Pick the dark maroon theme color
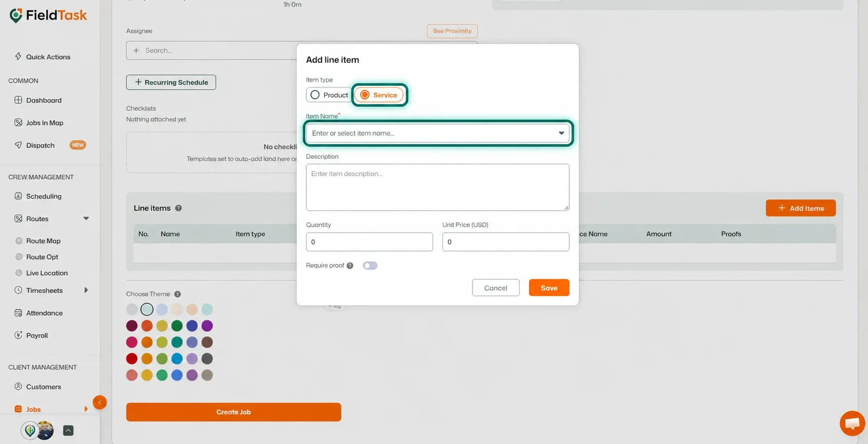This screenshot has height=444, width=868. coord(132,326)
